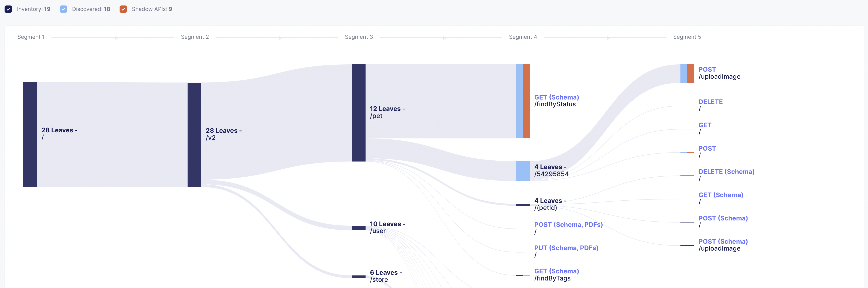The width and height of the screenshot is (868, 288).
Task: Expand the 6 Leaves /store branch
Action: click(385, 276)
